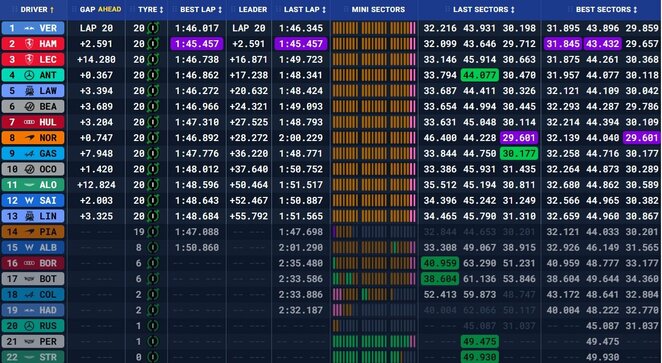Click the tyre compound icon in PIA's row
Image resolution: width=662 pixels, height=363 pixels.
[153, 232]
